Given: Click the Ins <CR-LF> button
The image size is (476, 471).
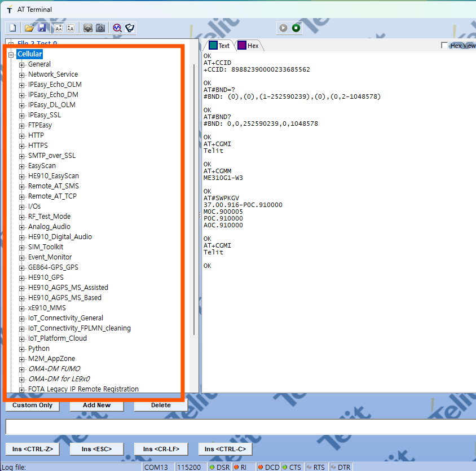Looking at the screenshot, I should pos(161,449).
